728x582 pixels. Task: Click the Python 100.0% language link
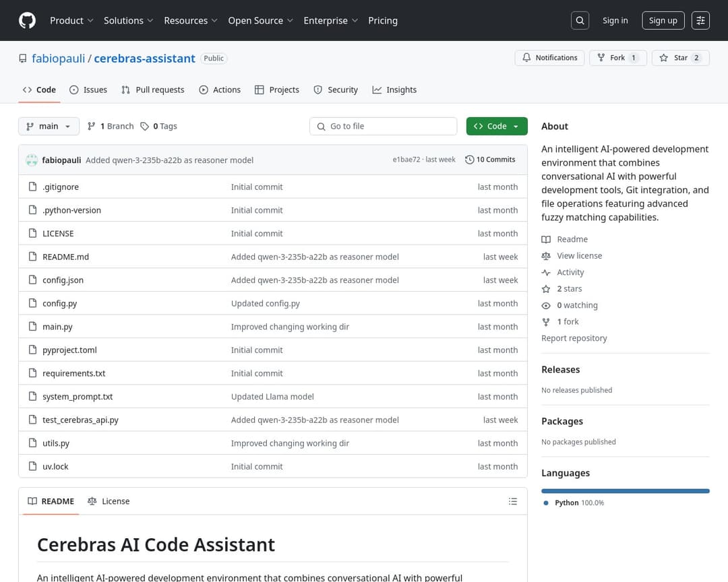pyautogui.click(x=574, y=503)
